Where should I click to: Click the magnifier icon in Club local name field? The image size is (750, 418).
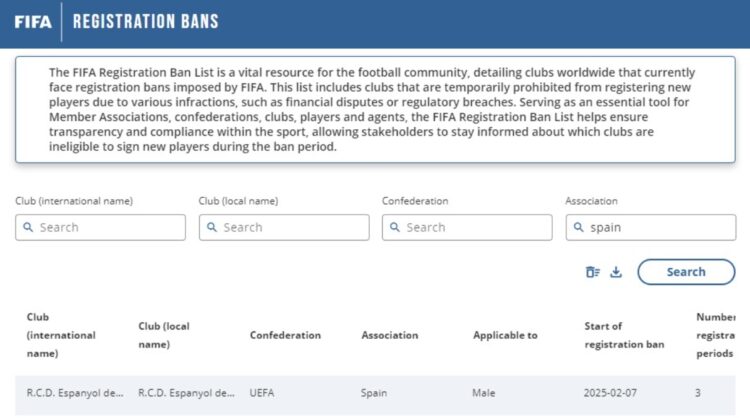pyautogui.click(x=212, y=228)
